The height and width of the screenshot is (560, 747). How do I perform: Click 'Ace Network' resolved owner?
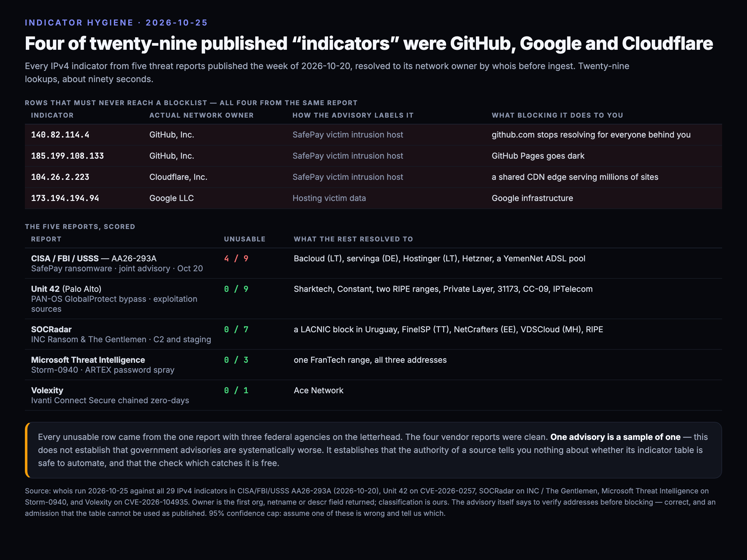pyautogui.click(x=318, y=390)
